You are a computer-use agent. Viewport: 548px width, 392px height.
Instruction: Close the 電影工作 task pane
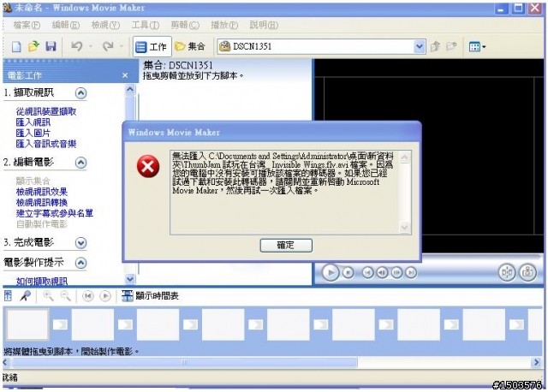coord(125,75)
